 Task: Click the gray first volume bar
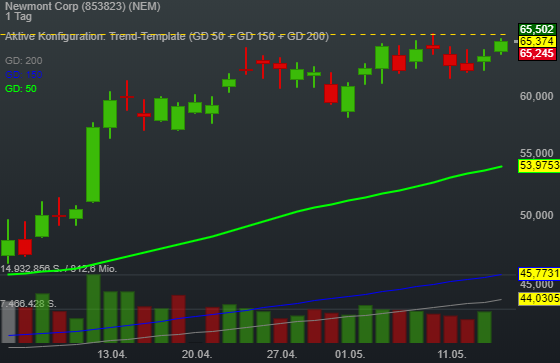(x=9, y=324)
